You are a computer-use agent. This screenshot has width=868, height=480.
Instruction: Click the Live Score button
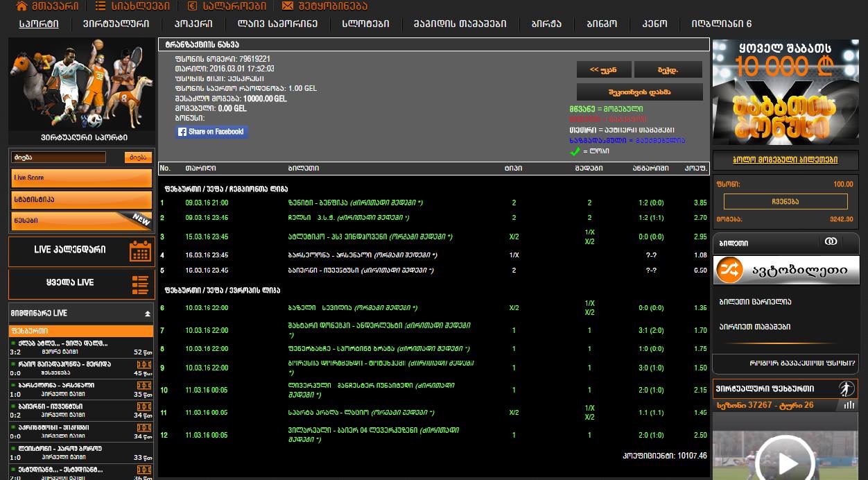pos(81,178)
